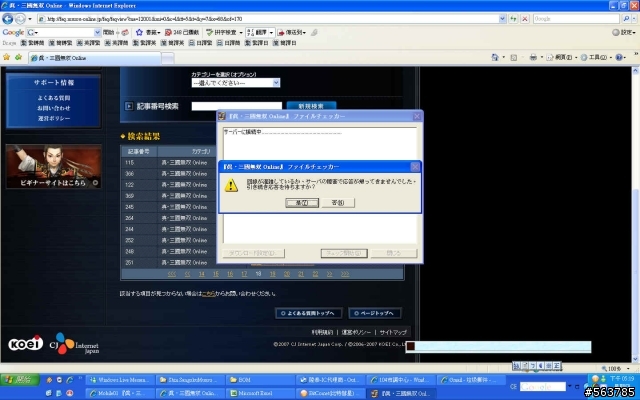Open the Help question mark icon

[619, 58]
